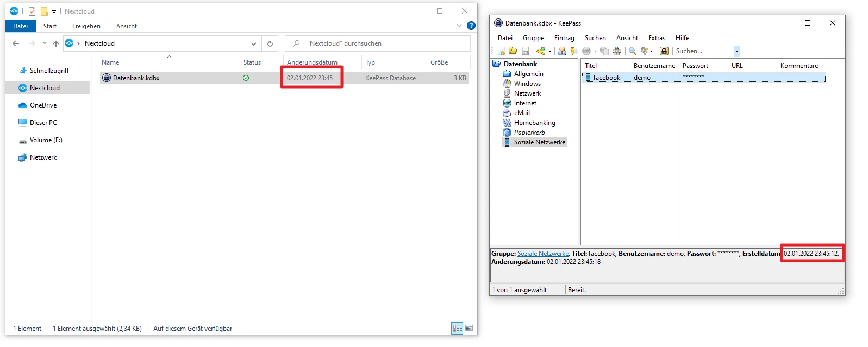
Task: Open the Customize Quick Access Toolbar dropdown
Action: (54, 11)
